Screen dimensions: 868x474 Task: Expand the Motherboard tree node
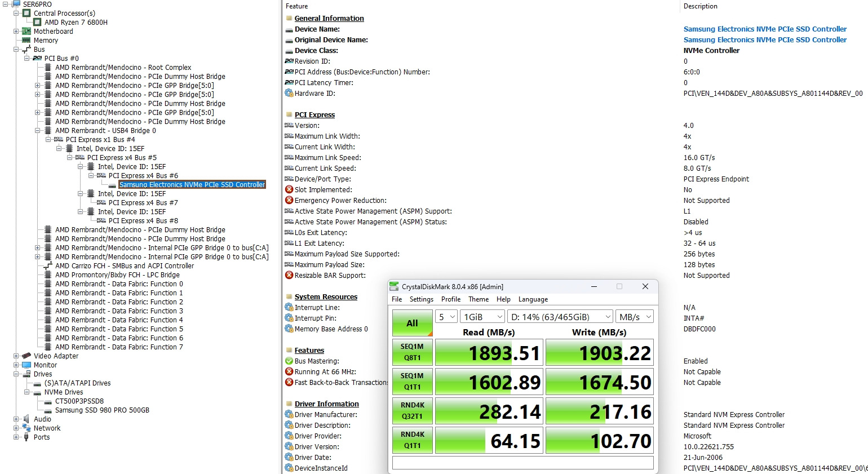tap(16, 31)
